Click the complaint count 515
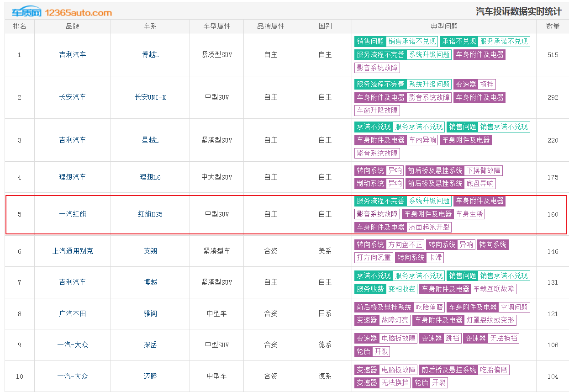The width and height of the screenshot is (569, 392). coord(553,55)
